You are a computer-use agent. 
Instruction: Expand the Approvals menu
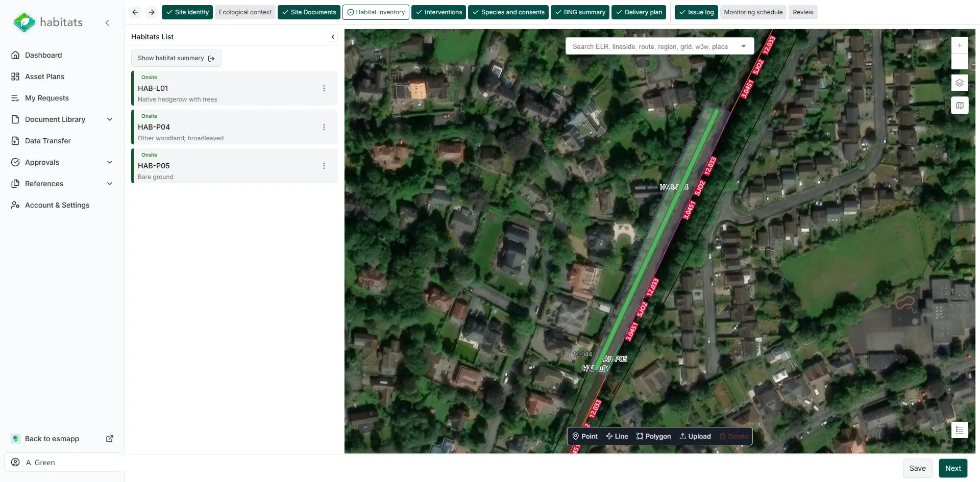pyautogui.click(x=110, y=162)
